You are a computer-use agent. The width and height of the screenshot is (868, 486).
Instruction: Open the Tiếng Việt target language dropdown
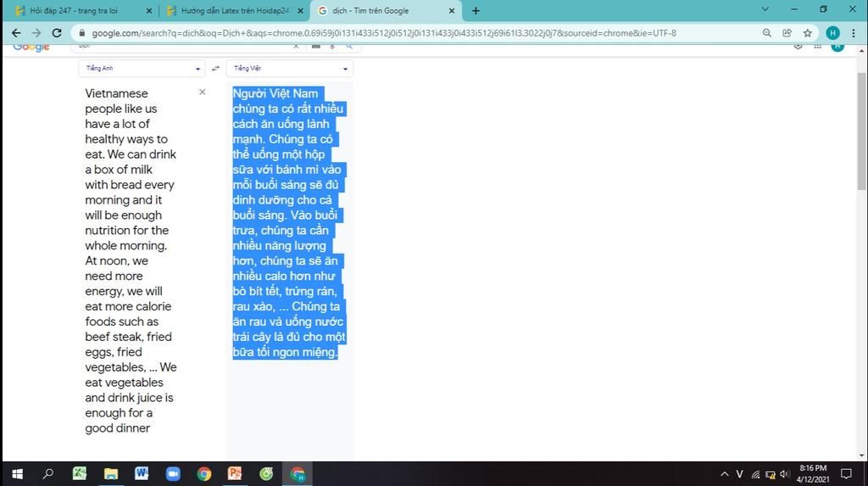[x=290, y=68]
